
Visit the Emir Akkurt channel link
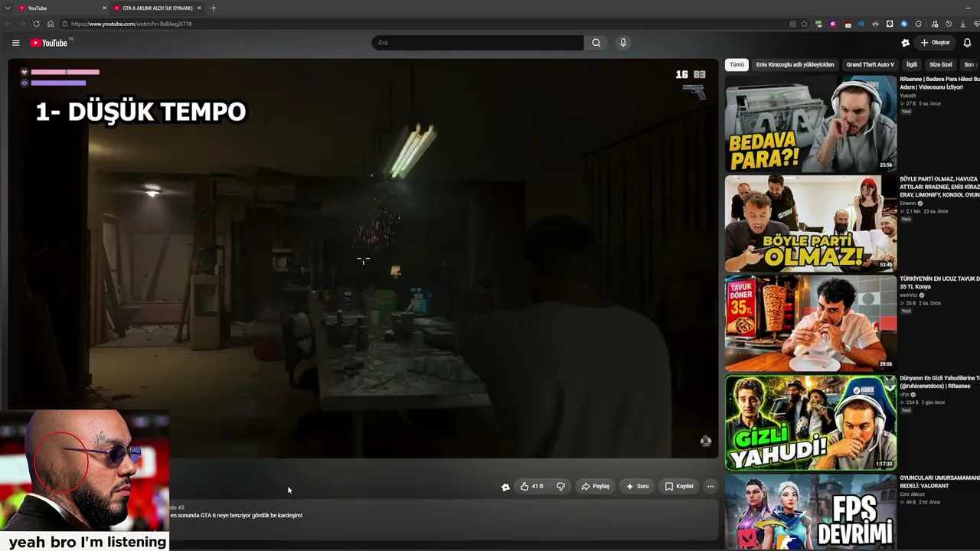tap(913, 494)
